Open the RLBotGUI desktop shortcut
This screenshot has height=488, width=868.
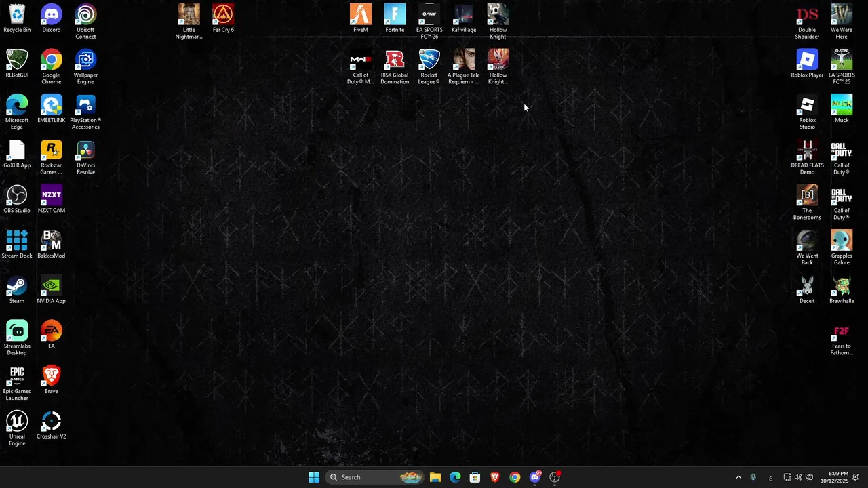(x=17, y=64)
